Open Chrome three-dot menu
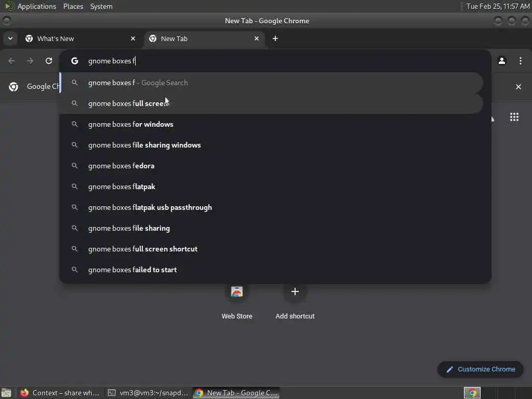The width and height of the screenshot is (532, 399). (x=521, y=61)
